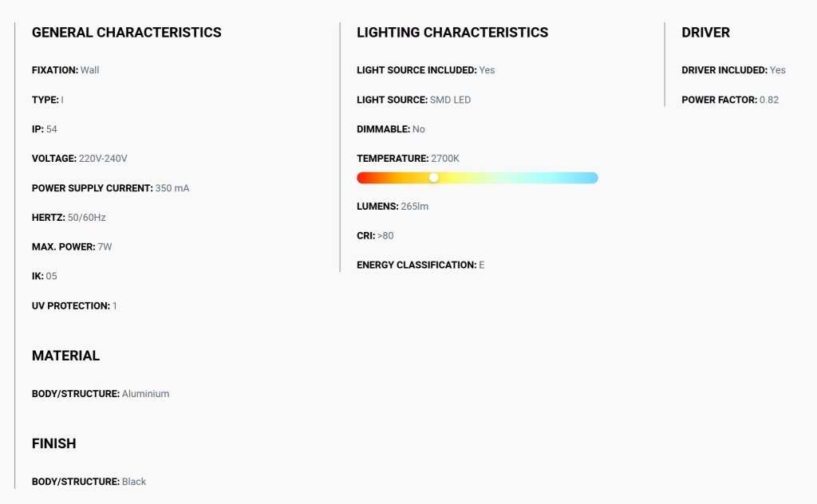Screen dimensions: 817x504
Task: Click the Driver section heading
Action: [x=705, y=32]
